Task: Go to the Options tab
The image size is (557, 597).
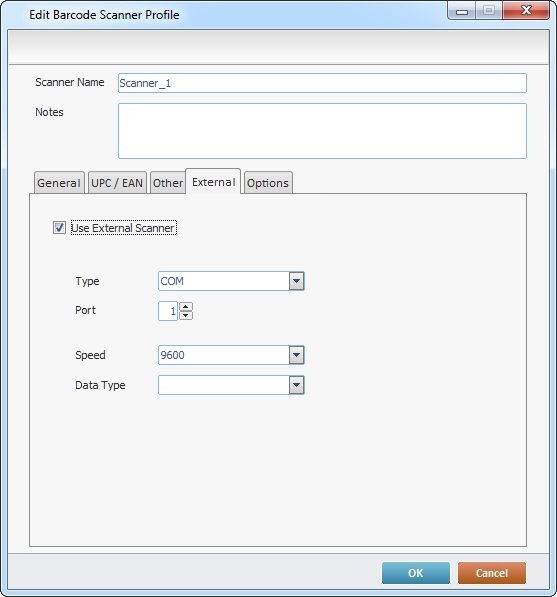Action: (268, 183)
